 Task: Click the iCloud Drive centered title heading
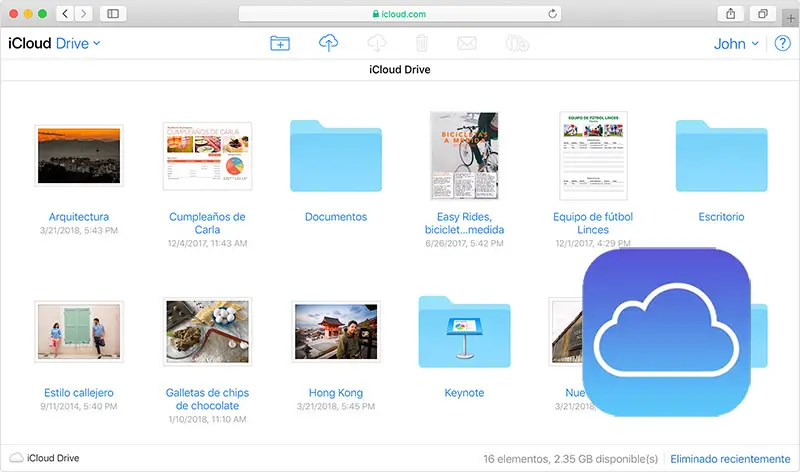(x=399, y=69)
